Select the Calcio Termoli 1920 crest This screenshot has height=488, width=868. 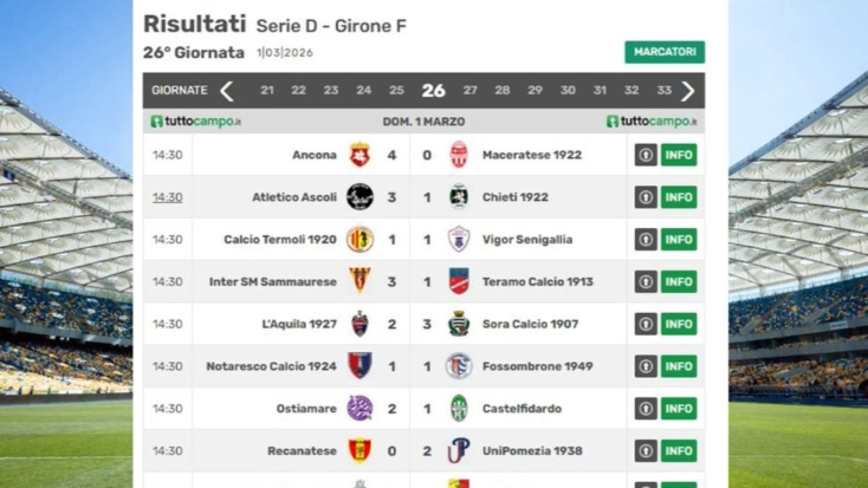(x=359, y=239)
